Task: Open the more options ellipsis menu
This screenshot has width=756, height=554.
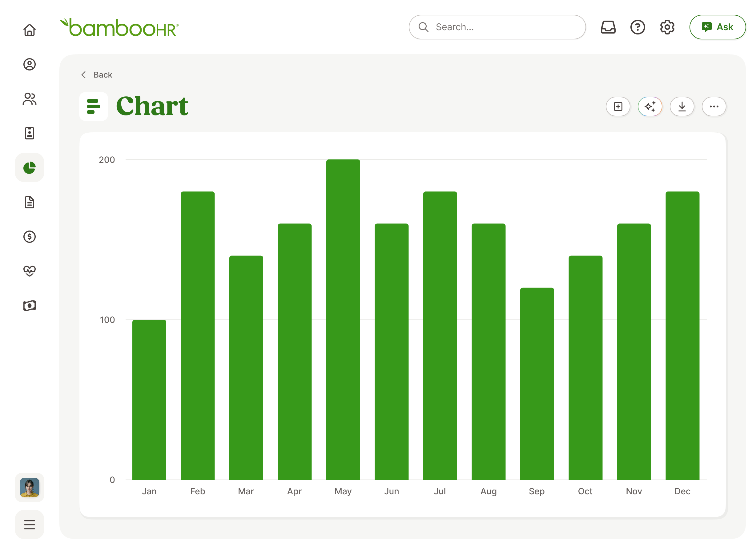Action: (714, 106)
